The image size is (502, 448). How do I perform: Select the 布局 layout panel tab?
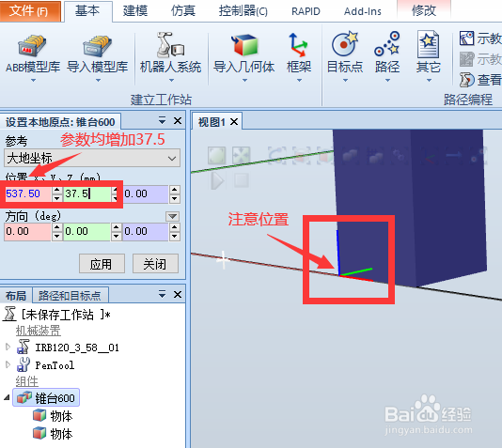16,296
